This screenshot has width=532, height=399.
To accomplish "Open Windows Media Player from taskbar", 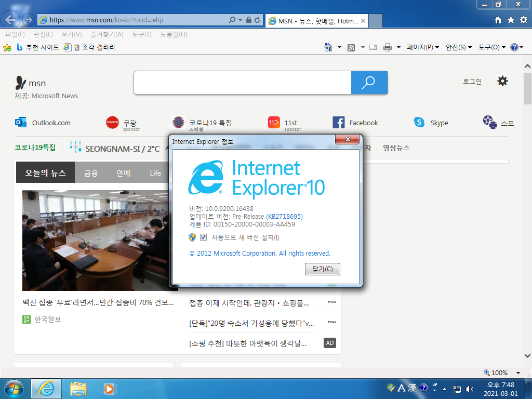I will tap(110, 389).
